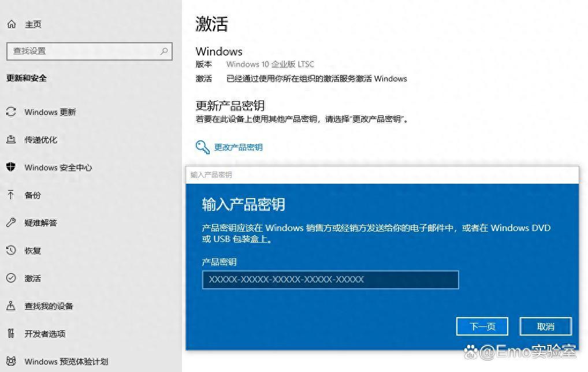Click the 激活 page title
Viewport: 588px width, 372px height.
(212, 24)
